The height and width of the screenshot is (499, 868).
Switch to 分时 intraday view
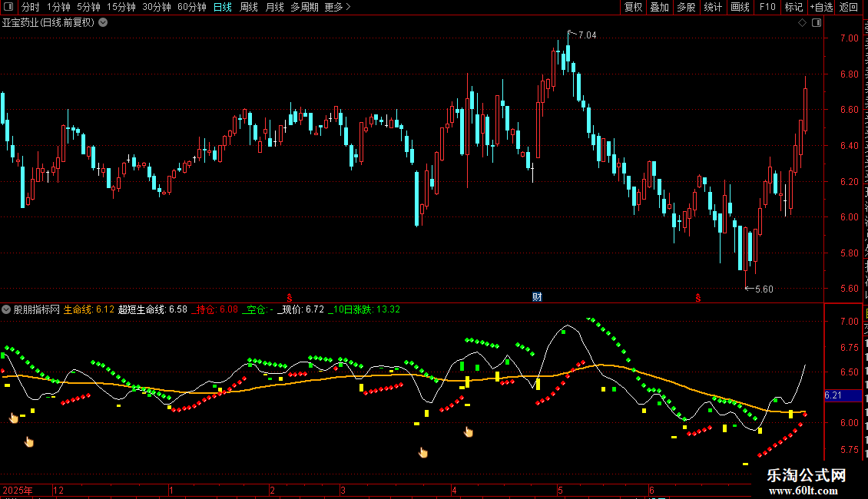tap(30, 7)
